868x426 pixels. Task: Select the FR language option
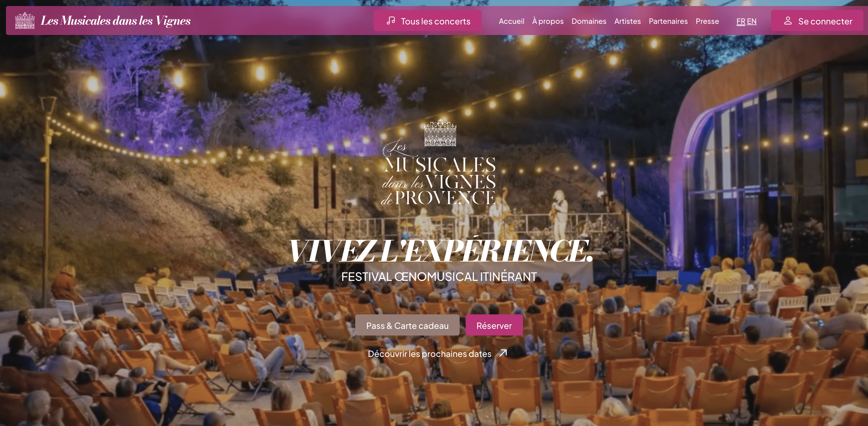[741, 21]
